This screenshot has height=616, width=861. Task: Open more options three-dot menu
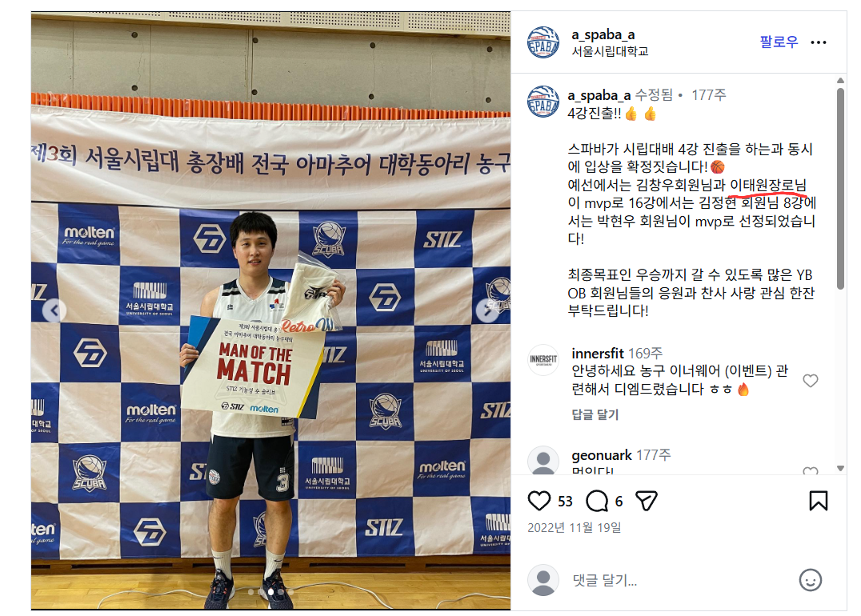point(818,42)
